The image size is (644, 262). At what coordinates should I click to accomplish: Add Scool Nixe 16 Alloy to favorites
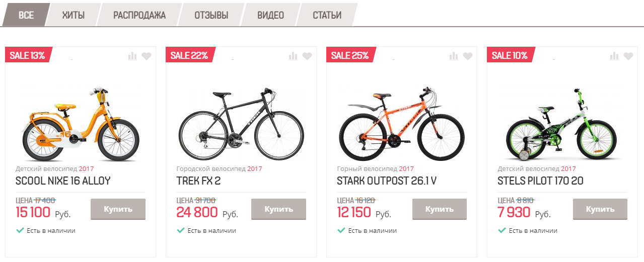146,56
